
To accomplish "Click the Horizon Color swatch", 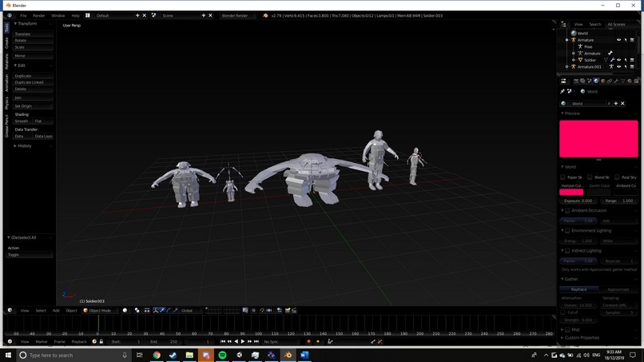I will click(571, 192).
